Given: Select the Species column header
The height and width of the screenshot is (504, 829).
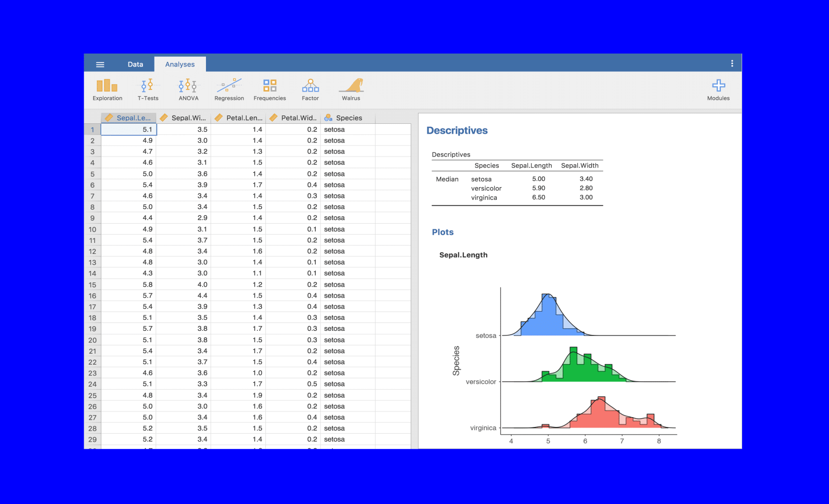Looking at the screenshot, I should click(348, 118).
